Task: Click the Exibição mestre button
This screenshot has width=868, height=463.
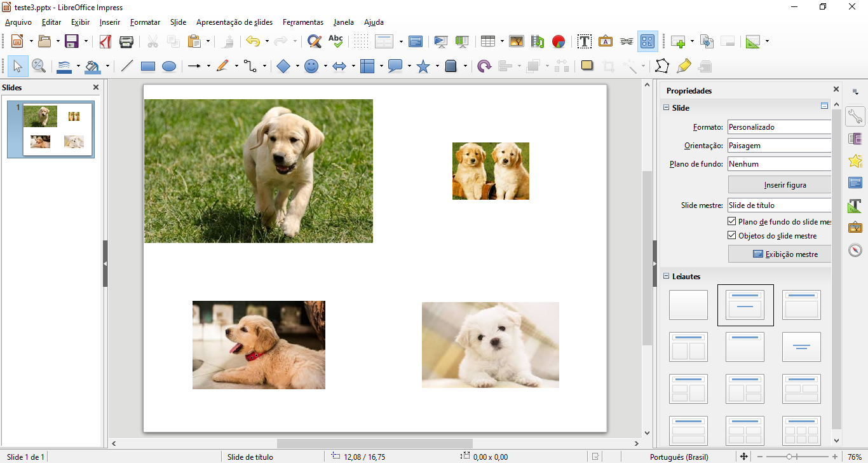Action: 779,254
